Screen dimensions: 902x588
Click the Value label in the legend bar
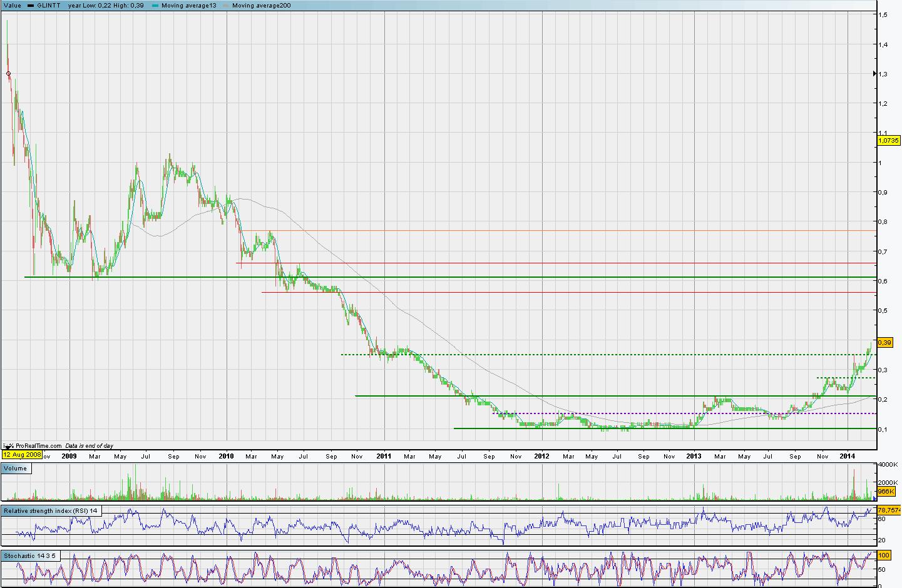(x=12, y=6)
